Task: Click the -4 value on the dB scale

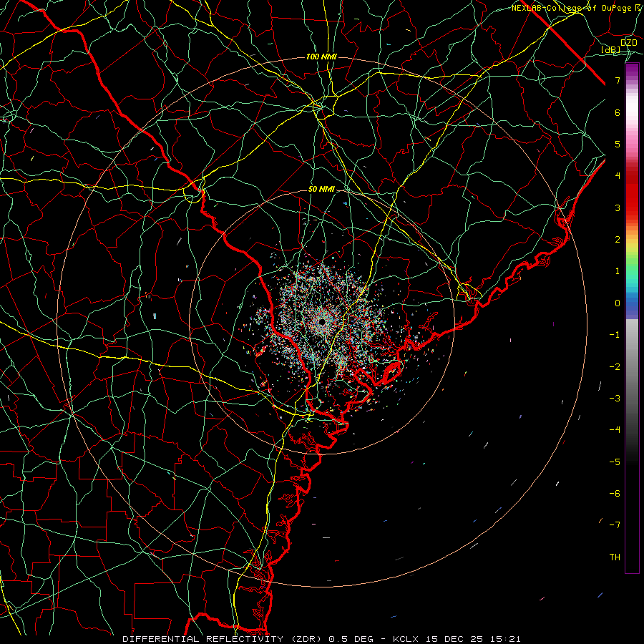Action: 615,430
